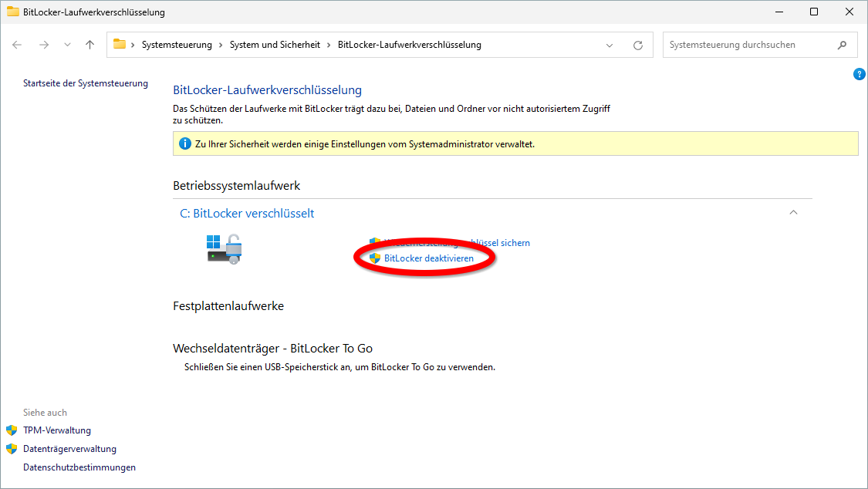Open the recent locations dropdown beside navigation arrows
The height and width of the screenshot is (489, 868).
[x=67, y=44]
